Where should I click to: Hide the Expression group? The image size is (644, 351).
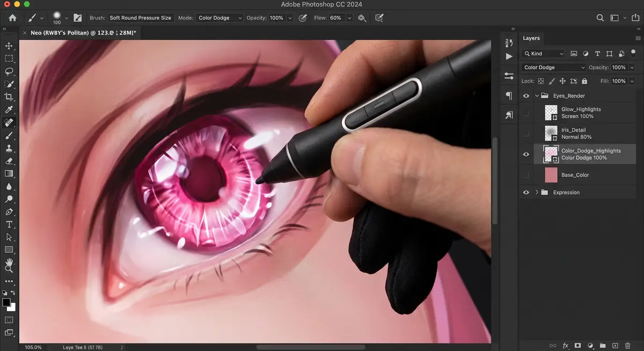point(526,192)
